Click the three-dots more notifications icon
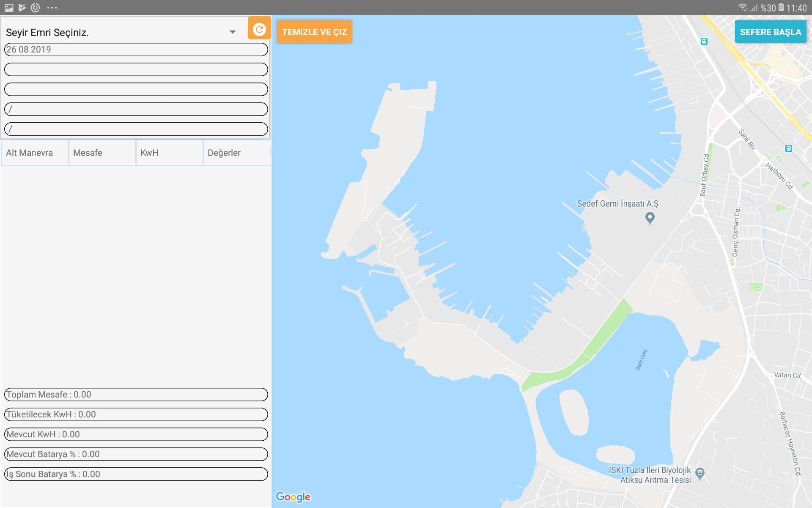This screenshot has height=508, width=812. [x=52, y=8]
